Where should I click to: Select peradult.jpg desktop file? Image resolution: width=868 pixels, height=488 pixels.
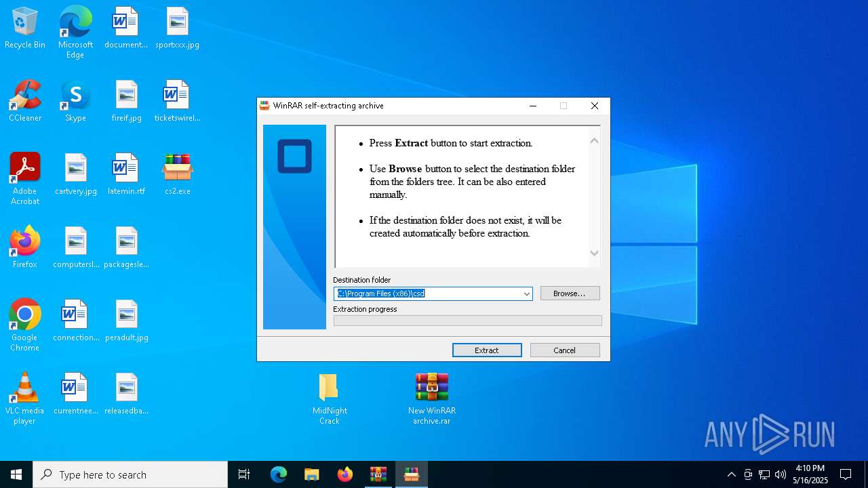tap(126, 321)
